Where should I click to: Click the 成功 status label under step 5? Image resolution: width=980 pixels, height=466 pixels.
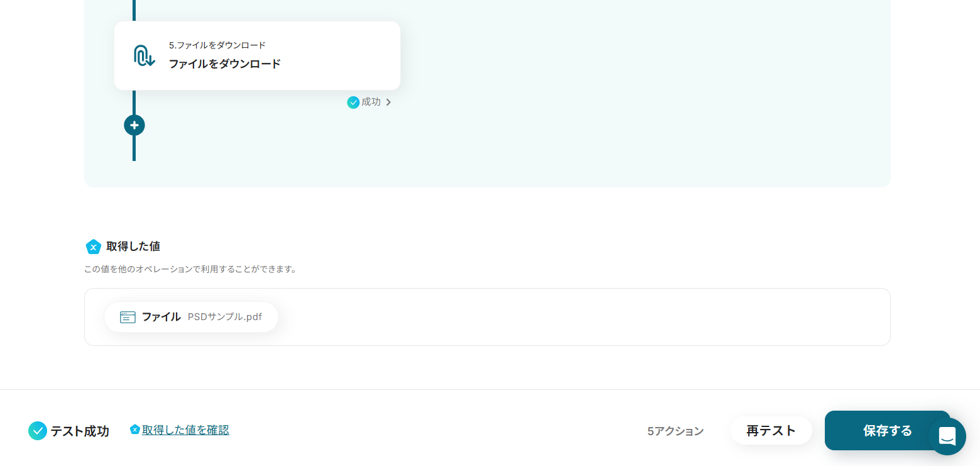pyautogui.click(x=371, y=102)
